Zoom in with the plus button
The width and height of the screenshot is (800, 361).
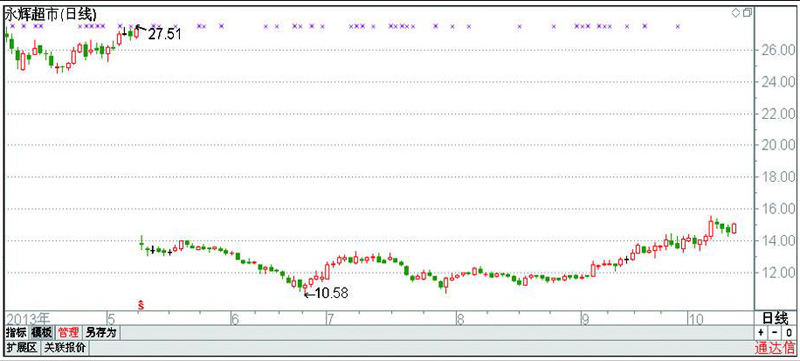tap(761, 333)
